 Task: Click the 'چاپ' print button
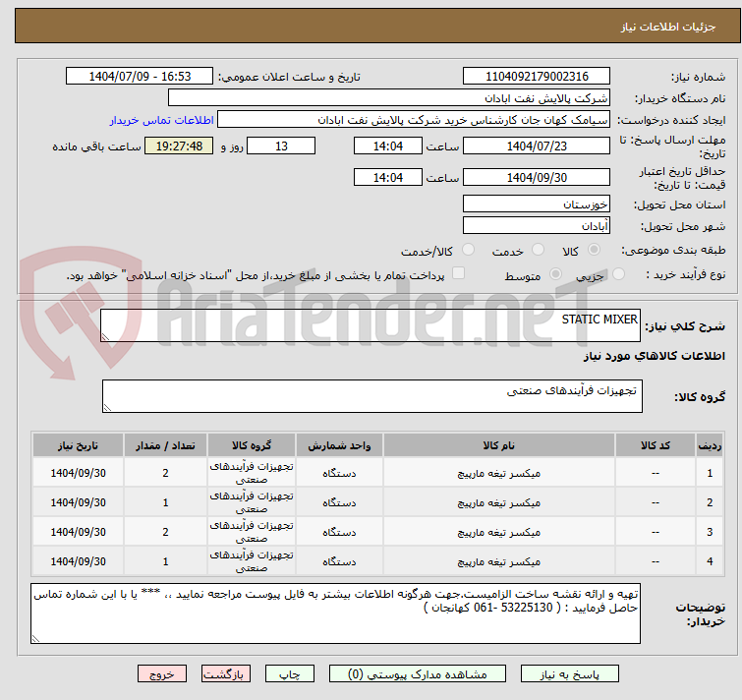[x=290, y=674]
